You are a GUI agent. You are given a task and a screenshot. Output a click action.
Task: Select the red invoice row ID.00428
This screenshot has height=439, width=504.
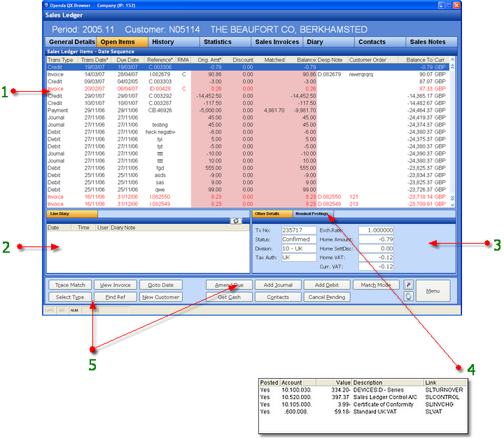point(248,89)
